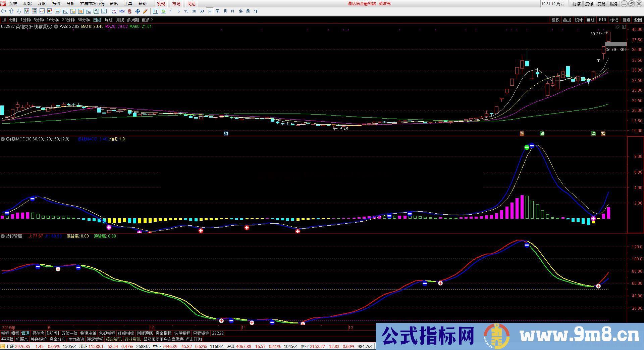Viewport: 644px width, 350px height.
Task: Select the RSI indicator icon in toolbar
Action: tap(122, 11)
